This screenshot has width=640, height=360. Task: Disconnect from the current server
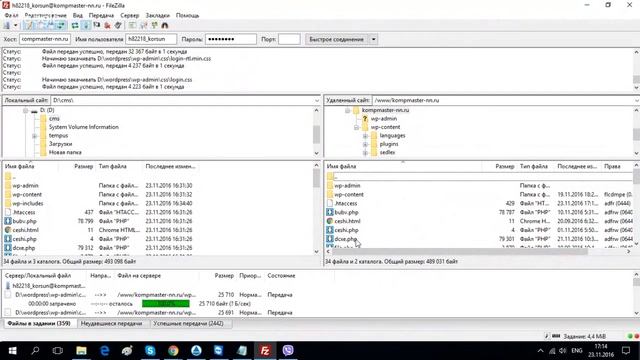tap(107, 25)
